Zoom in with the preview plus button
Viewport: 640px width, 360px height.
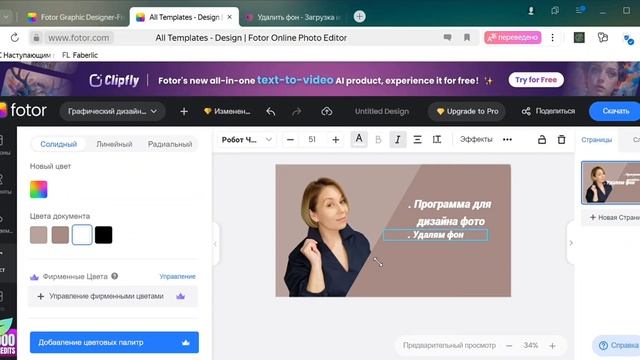(552, 346)
